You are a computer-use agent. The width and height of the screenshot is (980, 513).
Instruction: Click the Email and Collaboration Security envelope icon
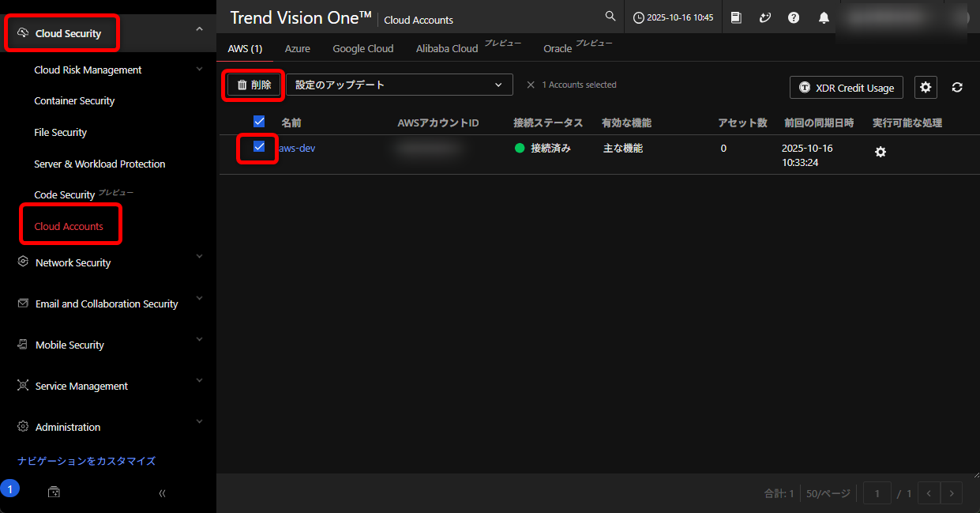click(x=23, y=304)
